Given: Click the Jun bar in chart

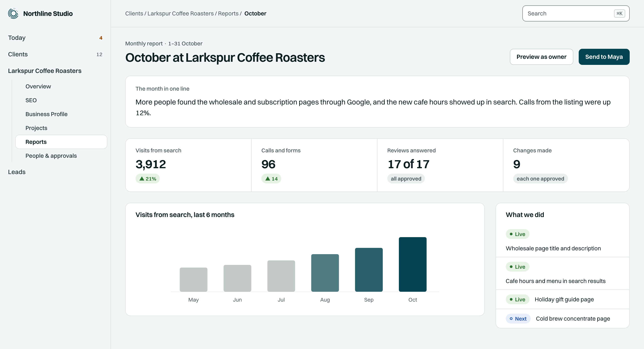Looking at the screenshot, I should click(237, 278).
